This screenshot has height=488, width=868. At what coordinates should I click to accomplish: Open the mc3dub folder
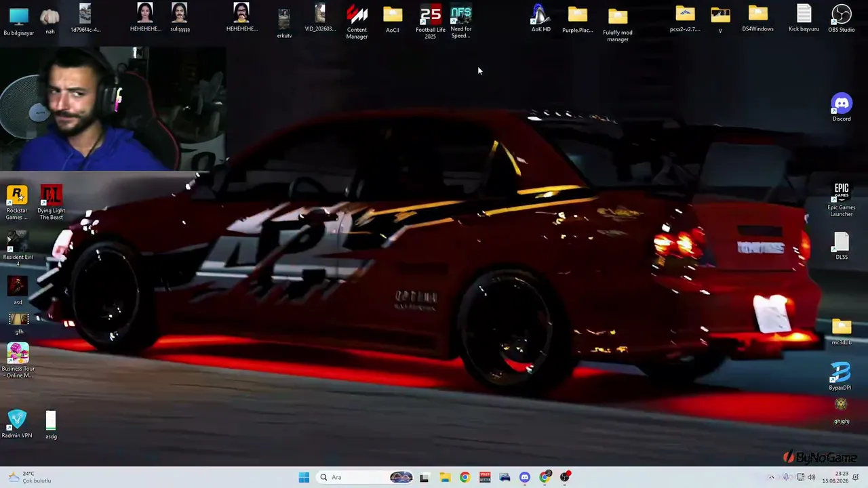pos(842,332)
